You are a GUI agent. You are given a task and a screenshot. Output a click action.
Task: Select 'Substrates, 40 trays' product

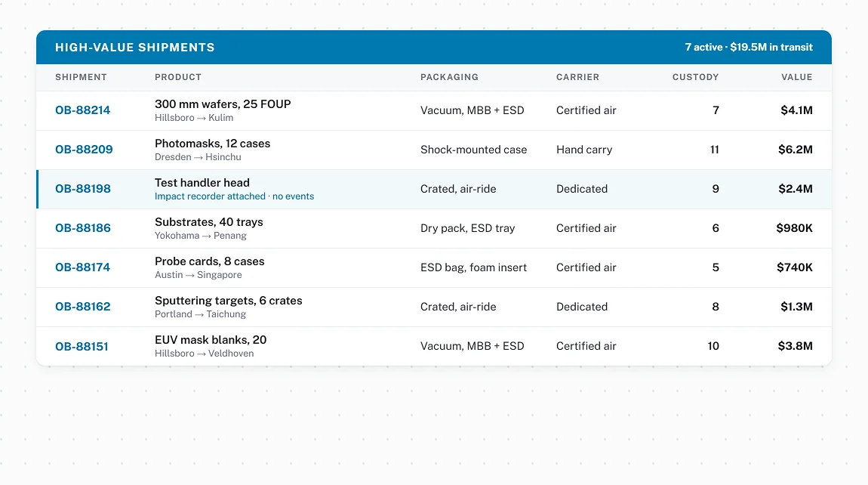(x=208, y=222)
